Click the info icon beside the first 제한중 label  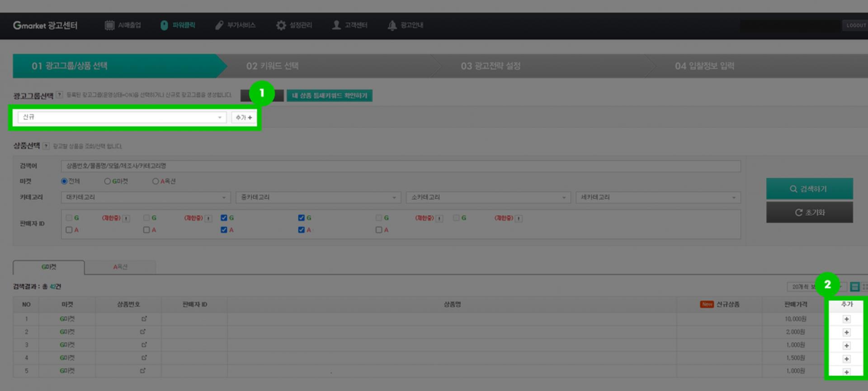pos(127,219)
